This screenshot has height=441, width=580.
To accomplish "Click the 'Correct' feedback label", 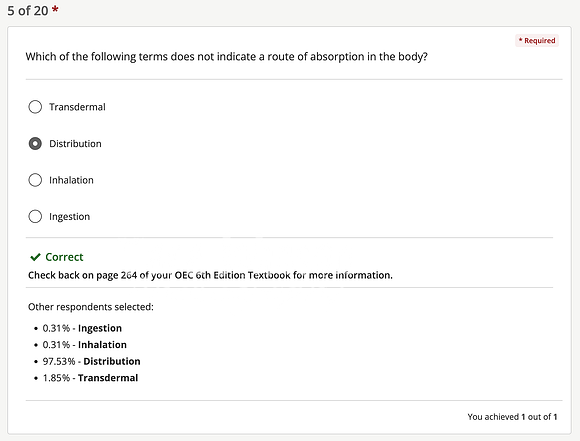I will (x=64, y=257).
